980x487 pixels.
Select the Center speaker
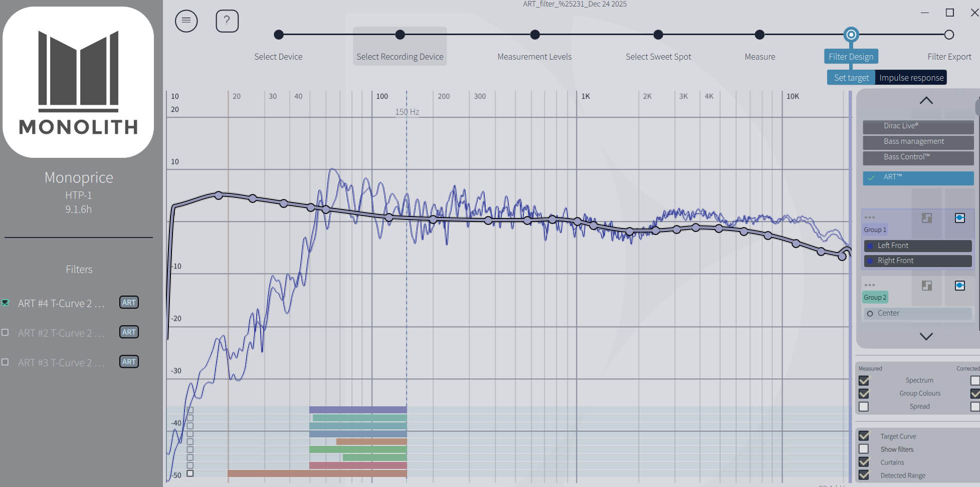click(x=917, y=313)
